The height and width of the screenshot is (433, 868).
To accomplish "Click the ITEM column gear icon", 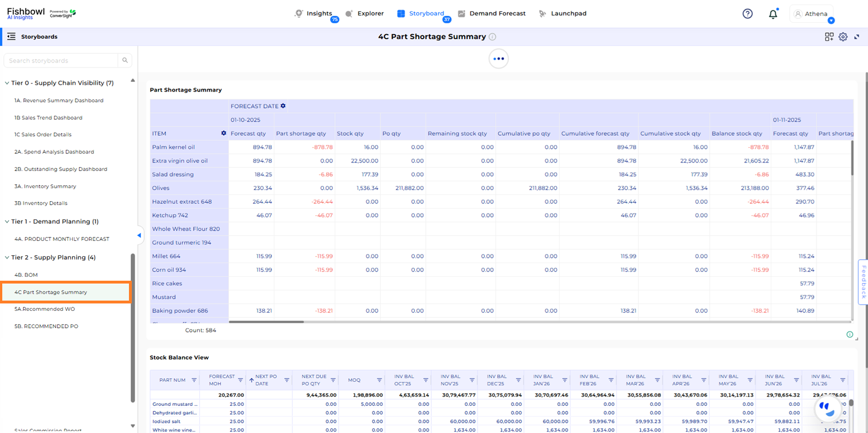I will 223,134.
